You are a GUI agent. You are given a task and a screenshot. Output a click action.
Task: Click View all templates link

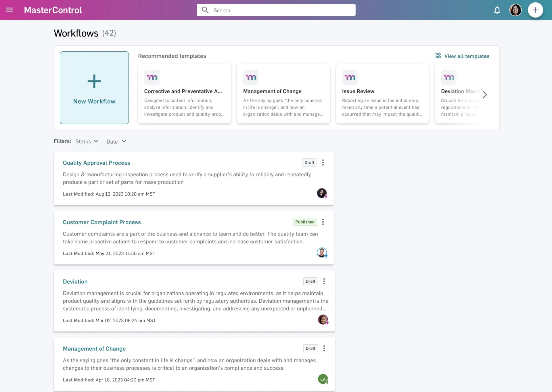pos(467,56)
